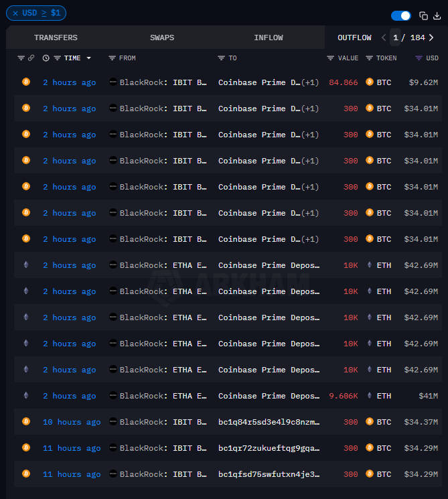Open the 10 hours ago transaction link
The image size is (448, 499).
(72, 422)
